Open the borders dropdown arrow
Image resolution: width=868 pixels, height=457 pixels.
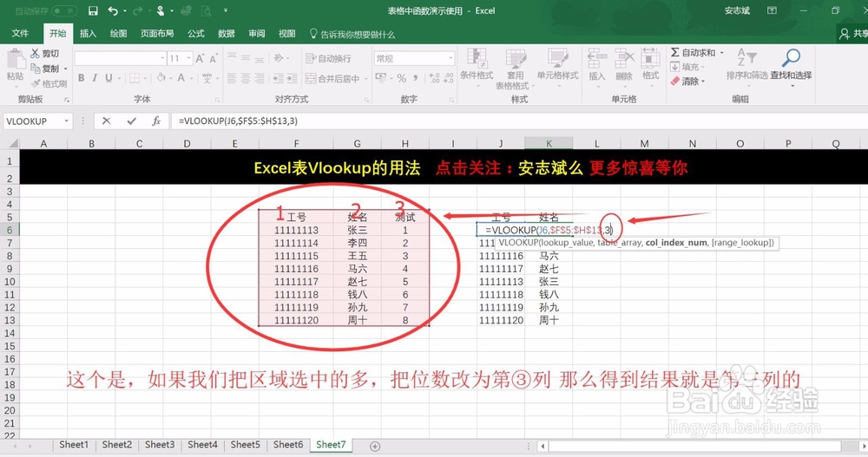(144, 78)
